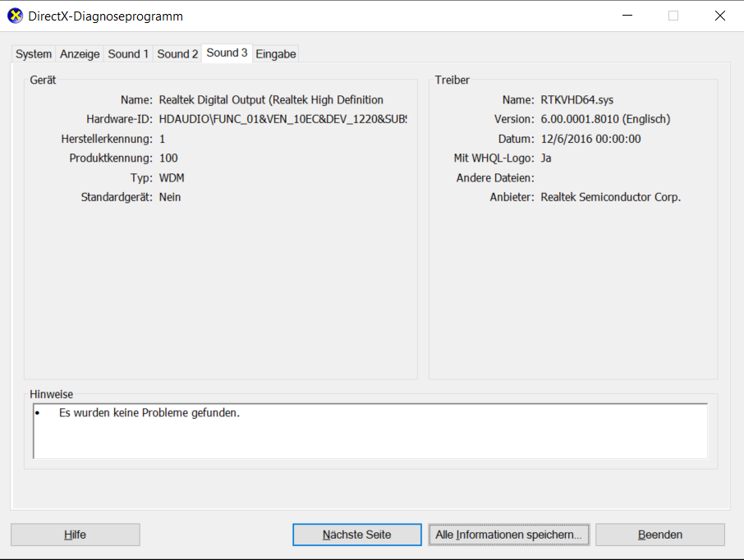This screenshot has width=744, height=560.
Task: Select the Sound 1 tab
Action: pos(129,54)
